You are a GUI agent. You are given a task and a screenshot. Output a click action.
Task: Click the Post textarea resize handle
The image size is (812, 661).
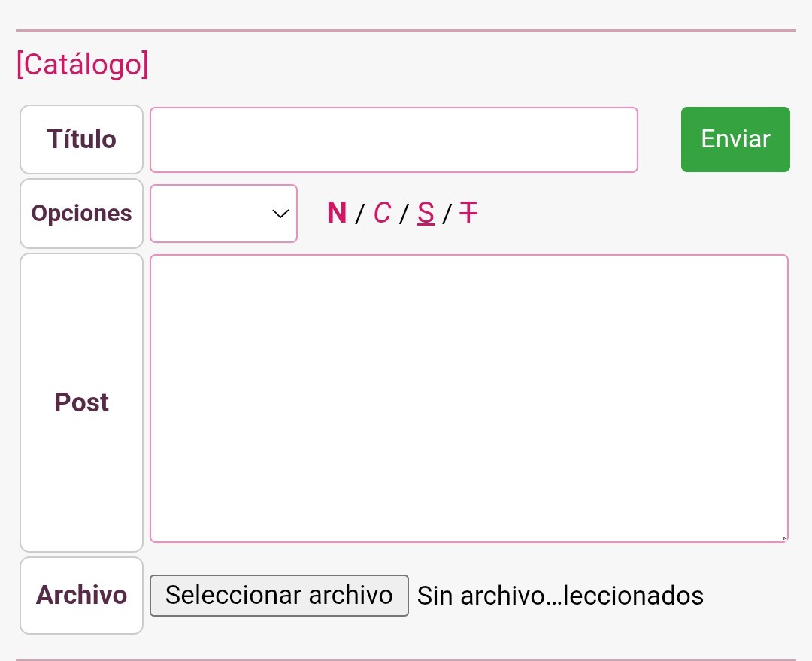coord(783,538)
